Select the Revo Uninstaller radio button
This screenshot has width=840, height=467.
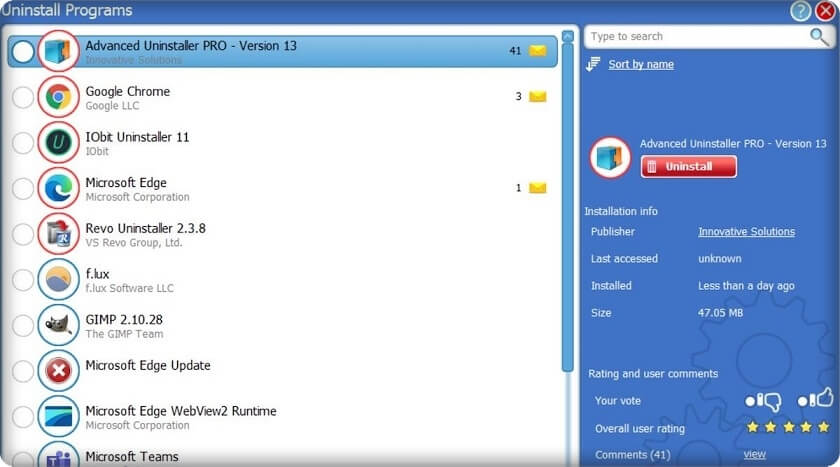click(23, 235)
